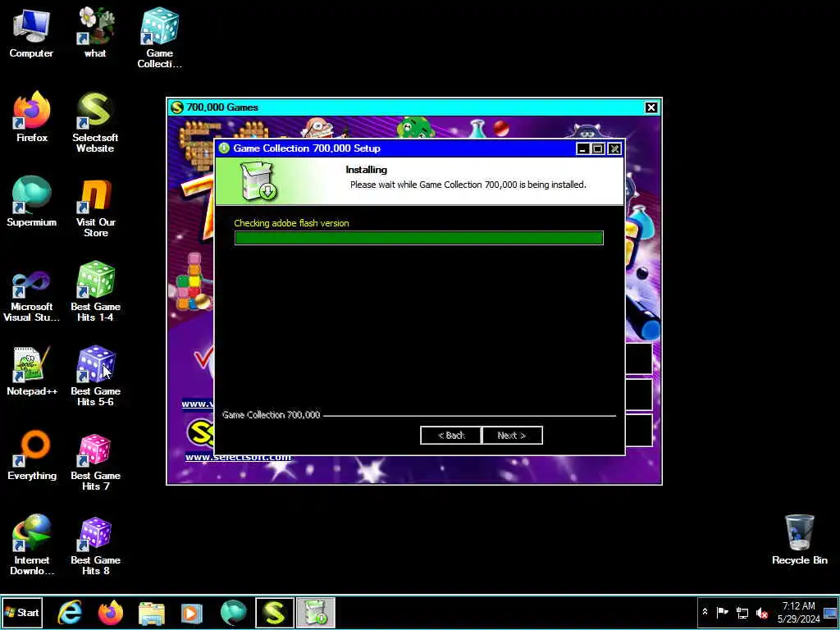
Task: Click the Next button in Setup
Action: [x=512, y=436]
